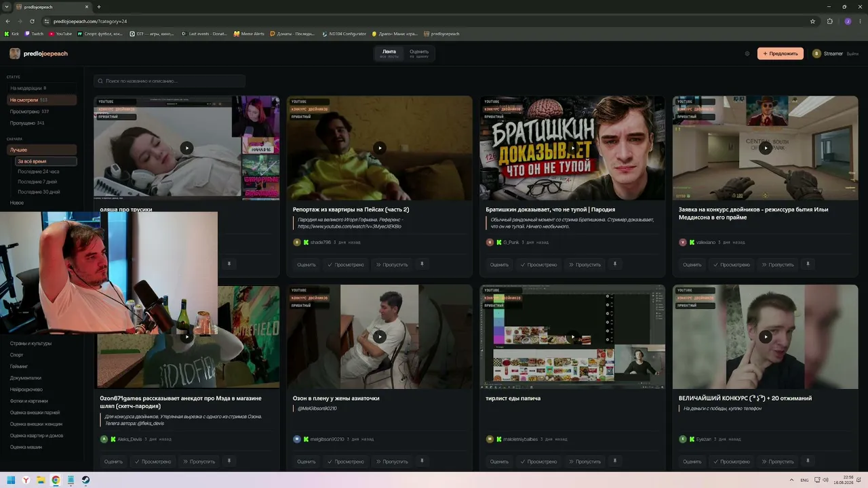Play the Заявка на конкурс двойников video
Screen dimensions: 868x488
tap(765, 148)
